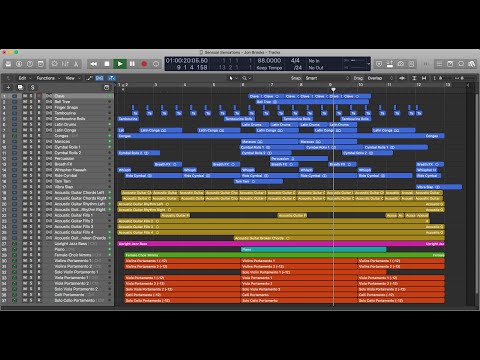Screen dimensions: 480x360
Task: Open the Pointer tool dropdown
Action: (233, 78)
